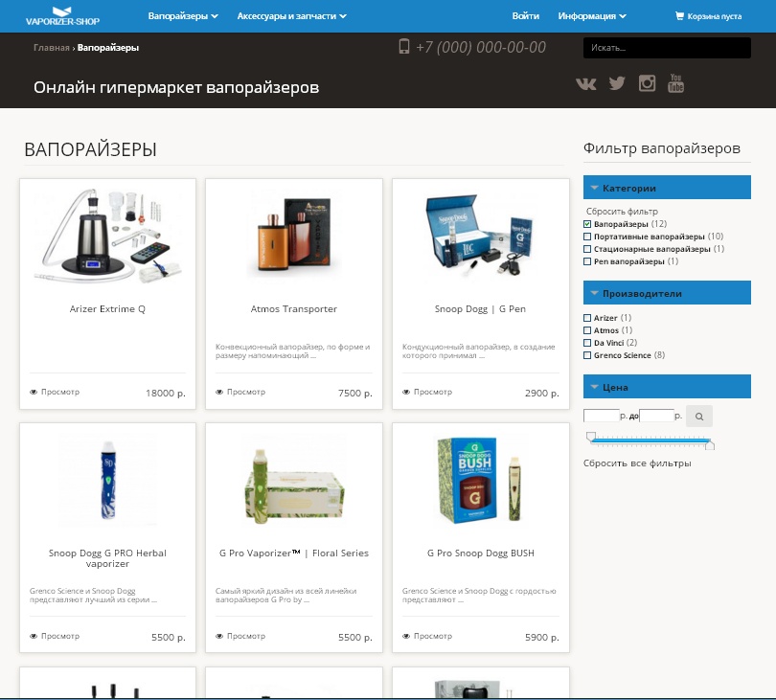Image resolution: width=776 pixels, height=700 pixels.
Task: Open Snoop Dogg | G Pen title link
Action: [x=480, y=308]
